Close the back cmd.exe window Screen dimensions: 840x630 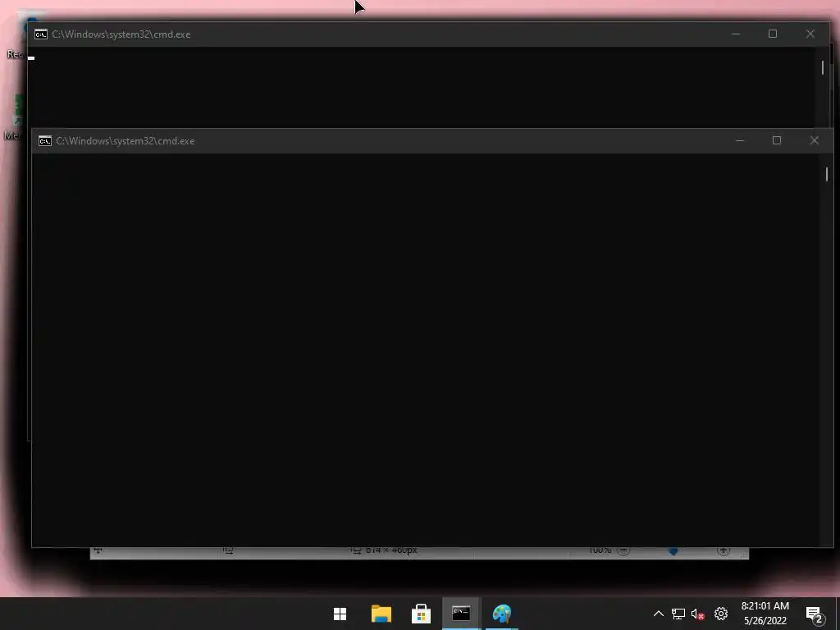(x=810, y=34)
